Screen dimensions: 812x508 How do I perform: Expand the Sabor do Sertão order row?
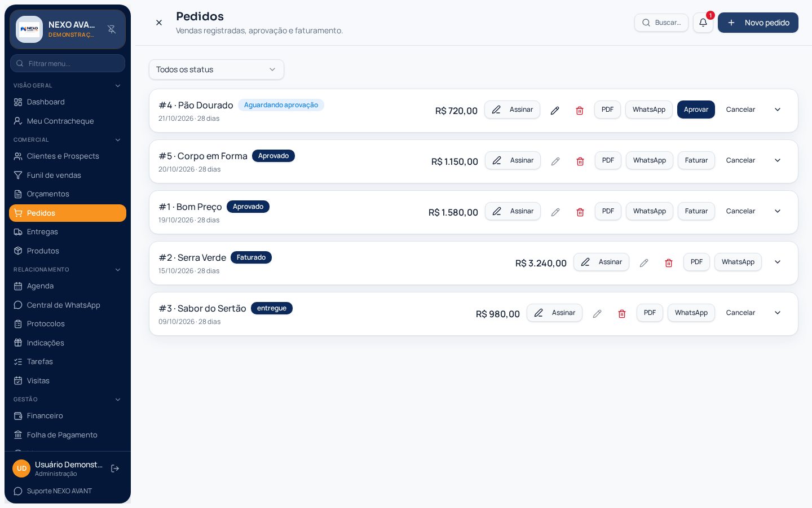click(x=778, y=313)
